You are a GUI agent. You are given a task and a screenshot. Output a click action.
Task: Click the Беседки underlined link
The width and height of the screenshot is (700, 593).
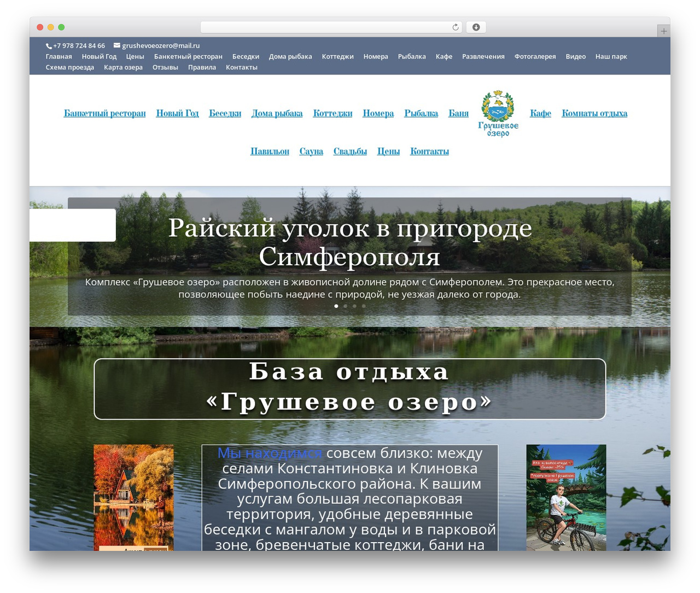coord(225,113)
